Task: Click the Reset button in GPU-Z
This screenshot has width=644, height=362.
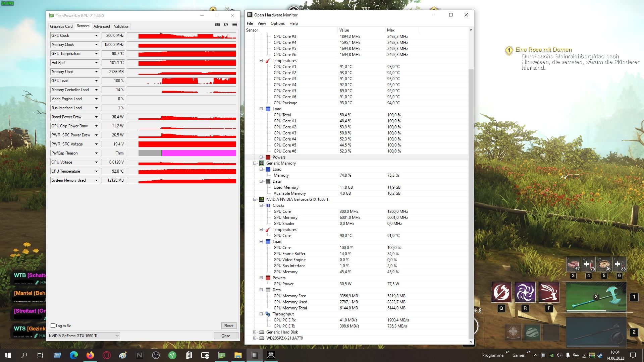Action: tap(229, 326)
